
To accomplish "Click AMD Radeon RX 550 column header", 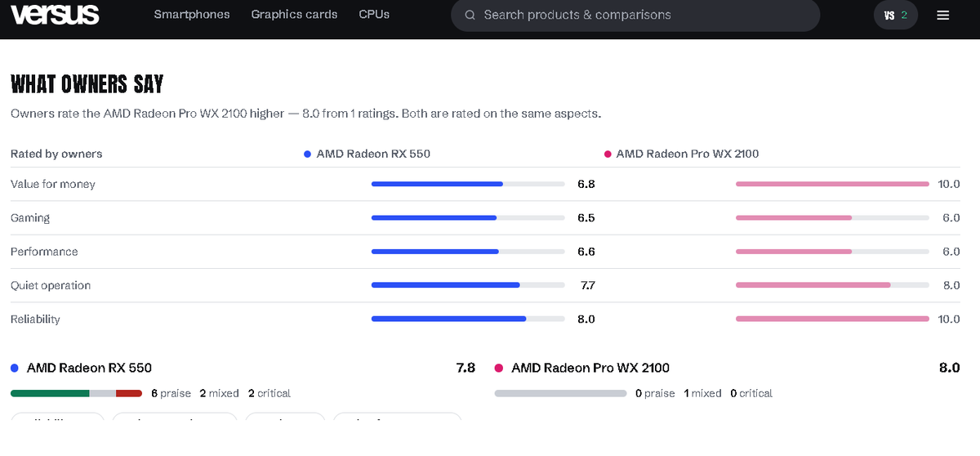I will tap(373, 154).
